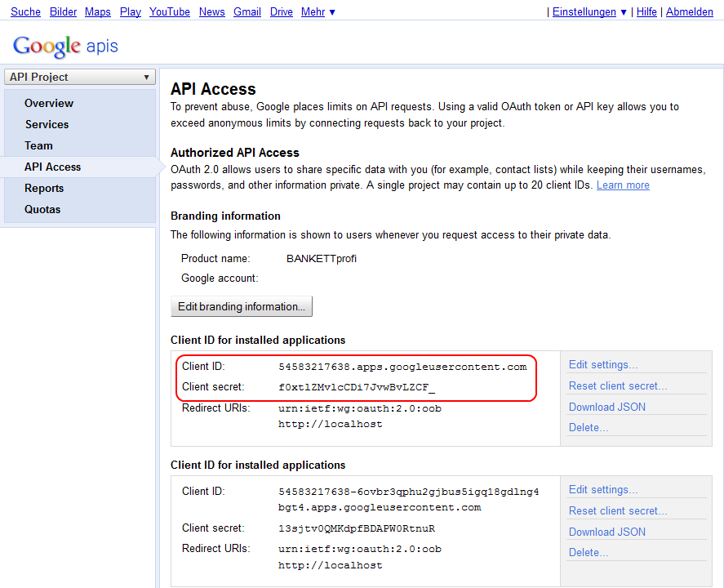Download JSON for the second client ID

click(x=607, y=532)
